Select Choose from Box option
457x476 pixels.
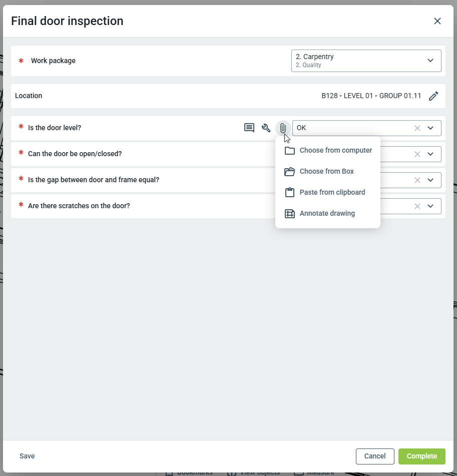326,171
